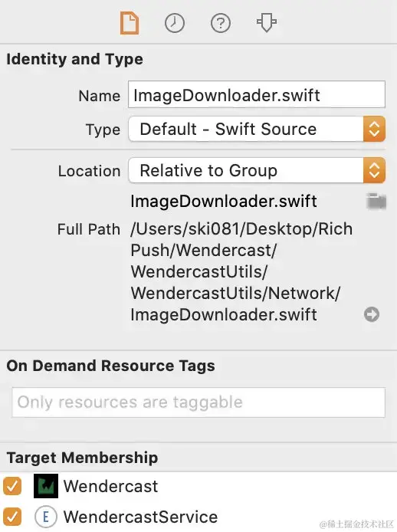The height and width of the screenshot is (532, 397).
Task: Click the On Demand Resource Tags field
Action: pyautogui.click(x=198, y=402)
